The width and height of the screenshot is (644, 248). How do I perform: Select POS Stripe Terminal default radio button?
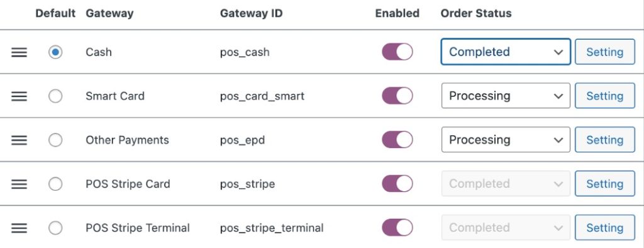tap(55, 228)
